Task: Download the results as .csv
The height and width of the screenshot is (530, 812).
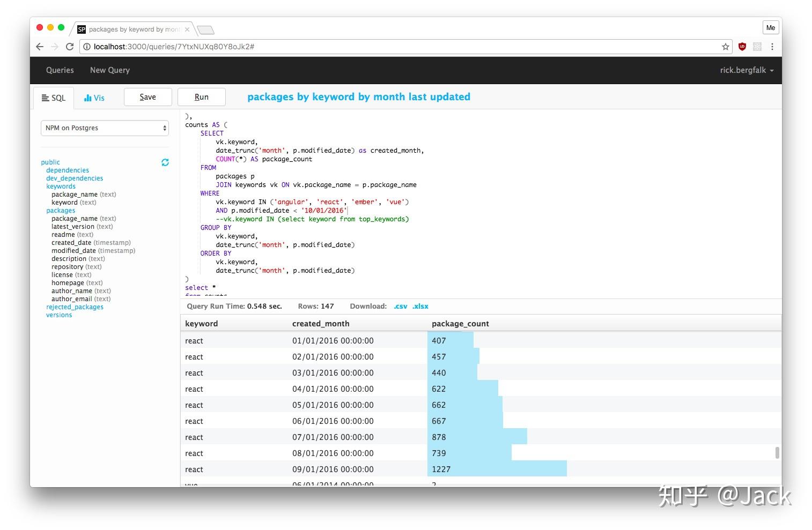Action: click(401, 307)
